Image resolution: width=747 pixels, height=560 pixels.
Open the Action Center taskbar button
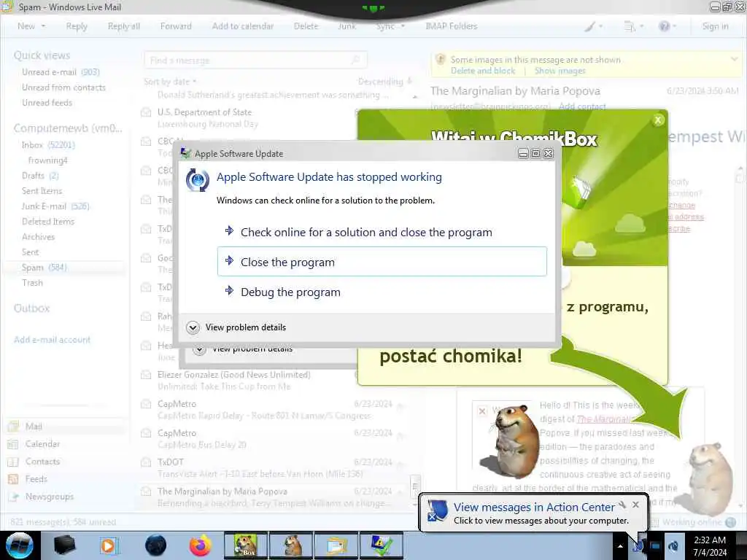[x=382, y=545]
